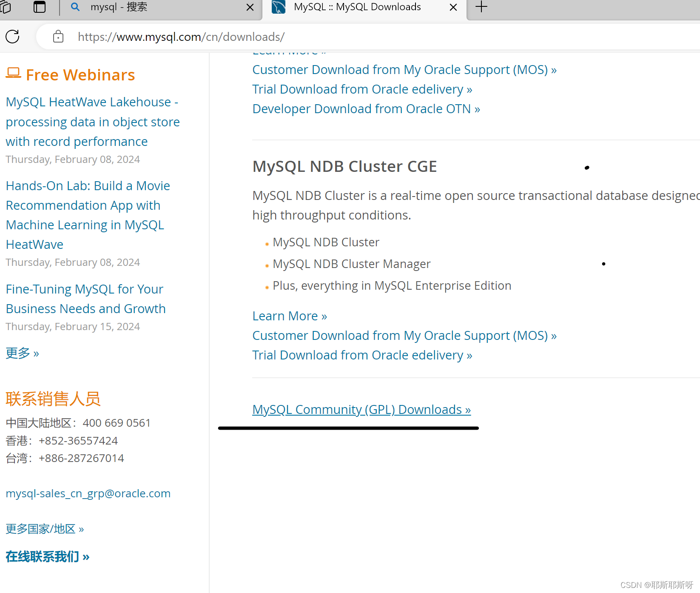Open a new tab with plus icon
This screenshot has width=700, height=593.
481,7
